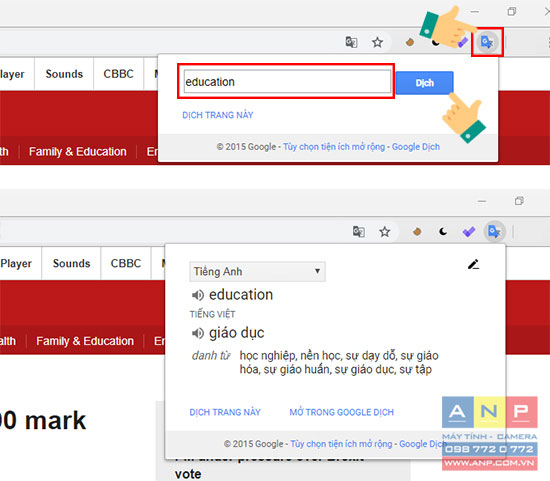Click the page translate icon in the upper address bar
The image size is (550, 481).
point(351,42)
